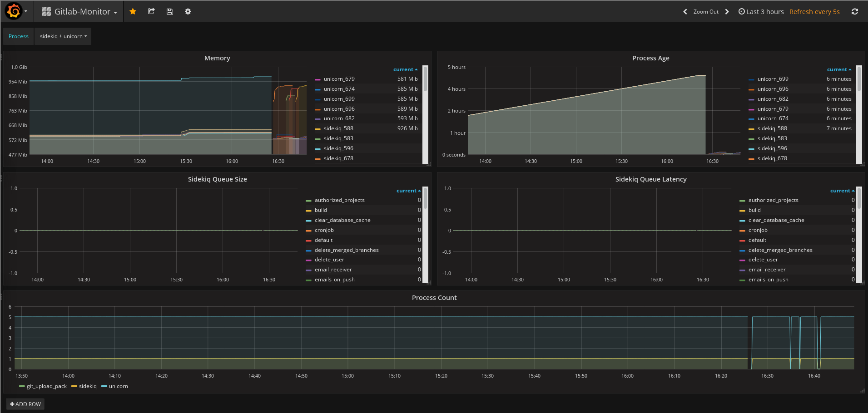The height and width of the screenshot is (413, 868).
Task: Click the '581 Mib' current memory value
Action: 407,79
